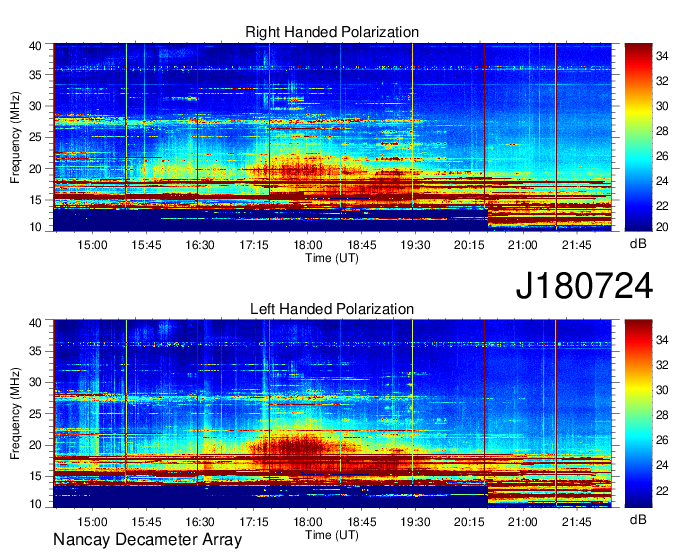The image size is (680, 552).
Task: Click the "dB" unit under Right Handed colorbar
Action: 638,244
